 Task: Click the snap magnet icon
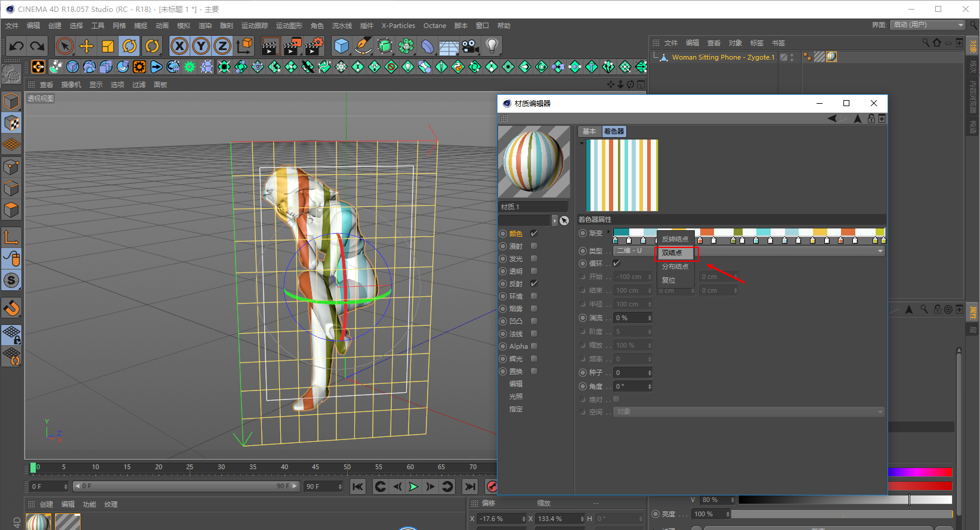tap(11, 308)
